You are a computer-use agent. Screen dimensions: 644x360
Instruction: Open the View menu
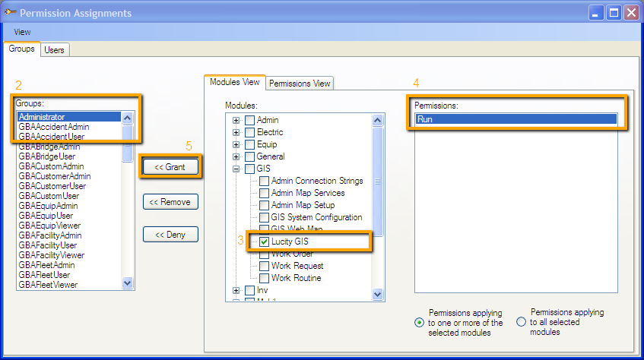[22, 32]
